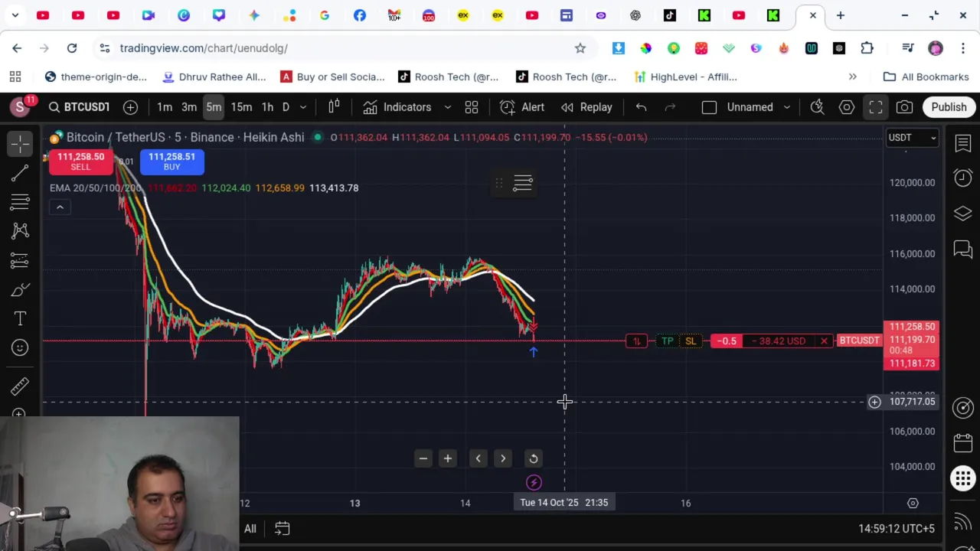Click the browser address bar URL
This screenshot has height=551, width=980.
(x=204, y=48)
